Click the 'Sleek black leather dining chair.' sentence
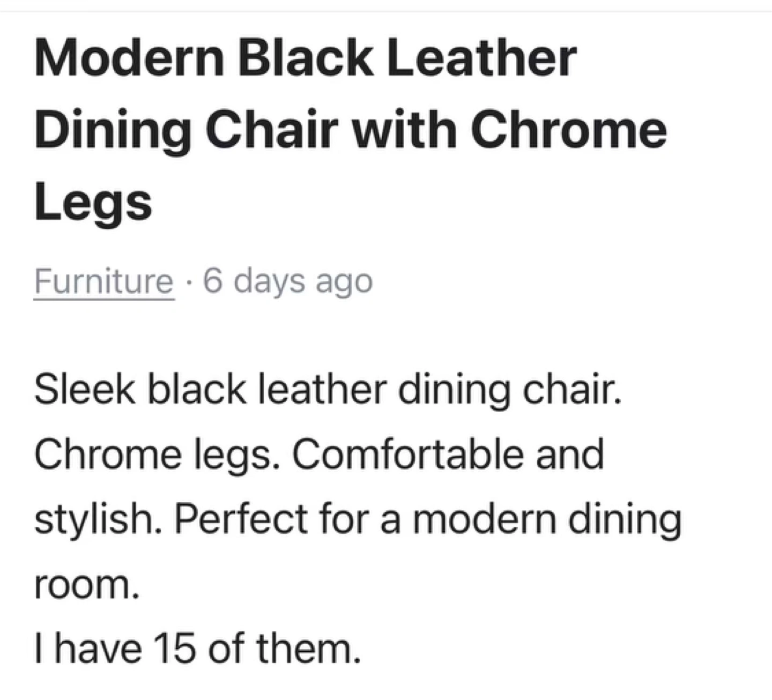 point(328,391)
